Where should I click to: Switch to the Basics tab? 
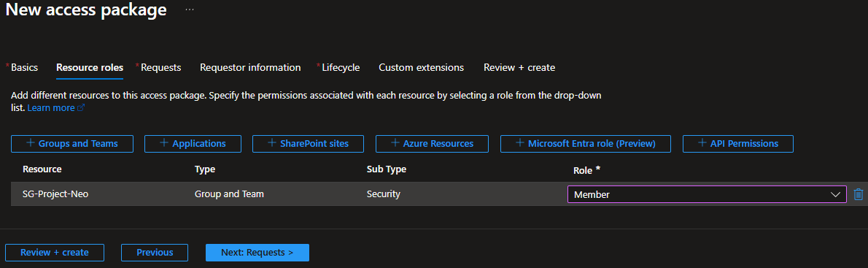pyautogui.click(x=24, y=68)
